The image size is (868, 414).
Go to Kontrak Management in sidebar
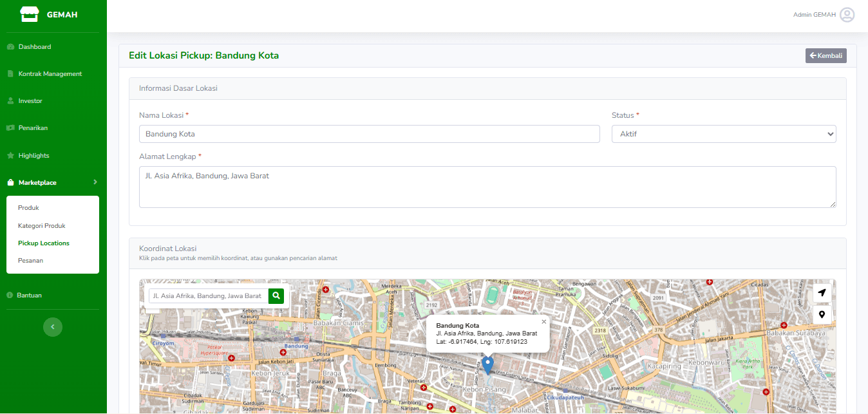[50, 74]
